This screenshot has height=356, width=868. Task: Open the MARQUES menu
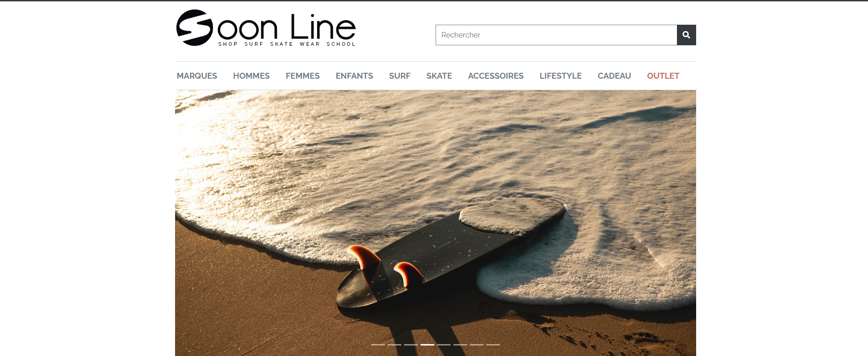tap(197, 76)
